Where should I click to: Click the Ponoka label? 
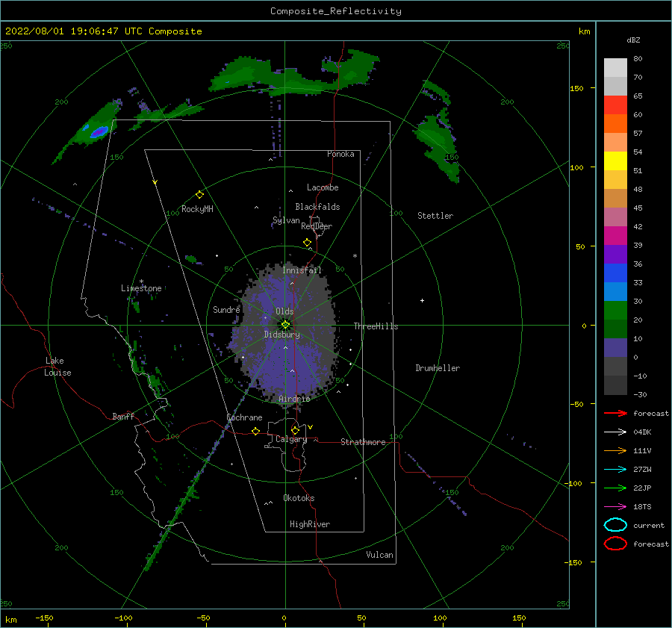point(340,154)
